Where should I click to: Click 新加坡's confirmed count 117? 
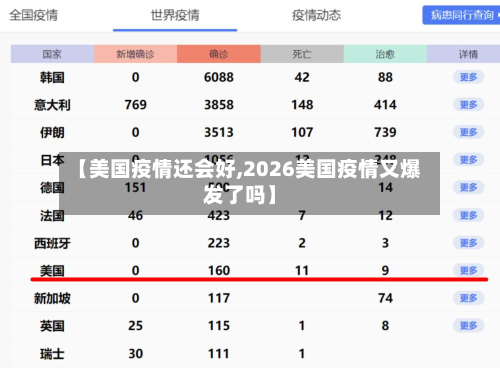[219, 298]
